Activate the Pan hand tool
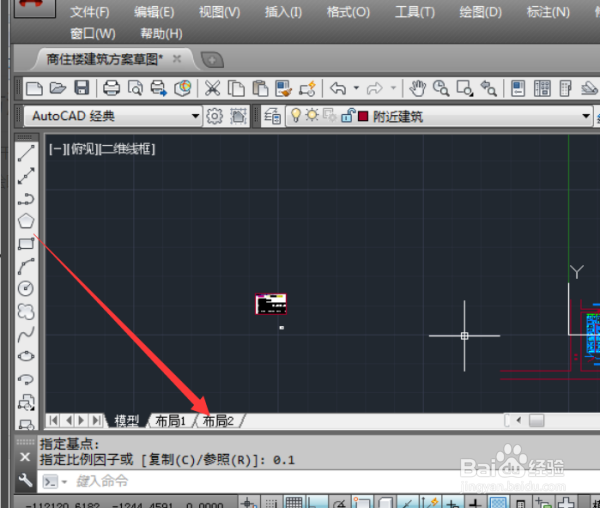Screen dimensions: 600x508 (x=417, y=88)
